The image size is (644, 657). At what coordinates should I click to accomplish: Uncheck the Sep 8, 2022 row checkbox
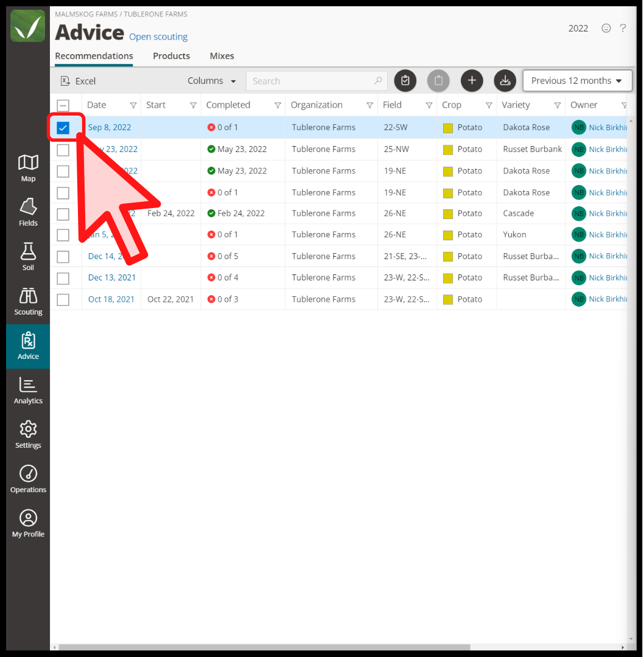tap(63, 128)
